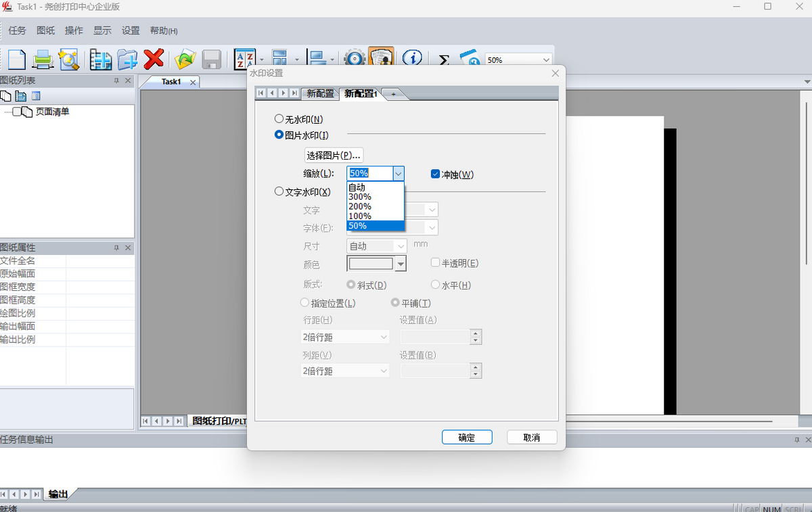Toggle the 缩放 combo box arrow
Screen dimensions: 812x512
[399, 173]
